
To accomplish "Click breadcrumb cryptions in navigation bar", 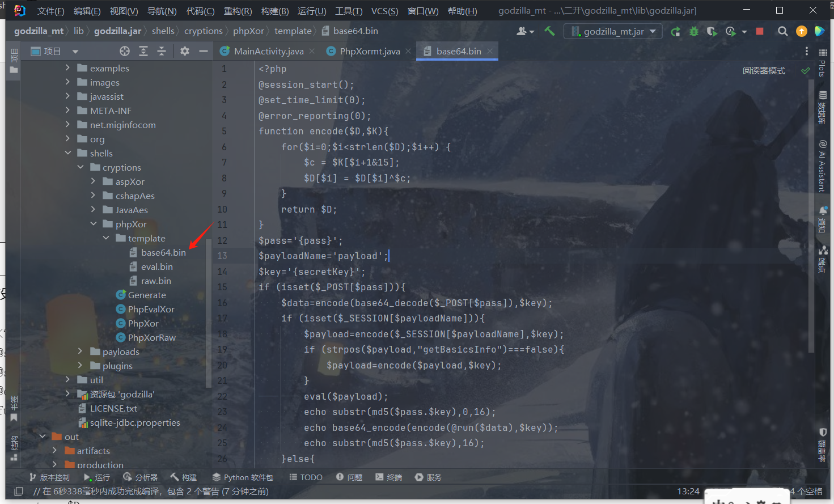I will tap(203, 31).
